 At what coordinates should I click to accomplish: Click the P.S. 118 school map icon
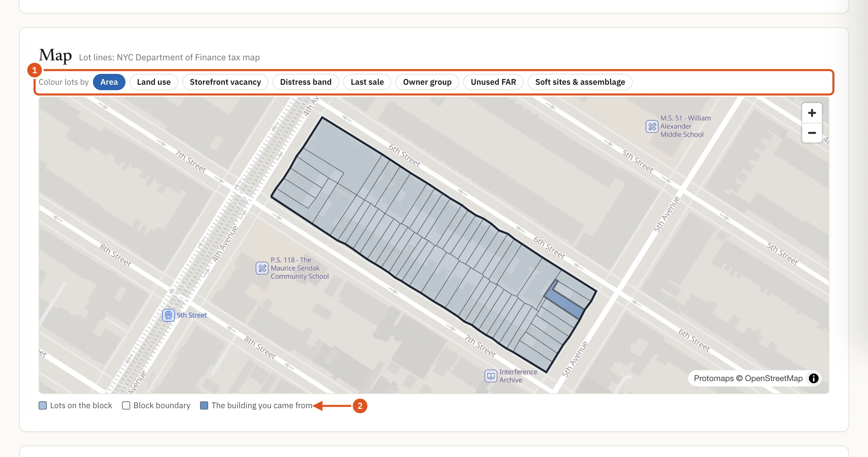(x=262, y=268)
